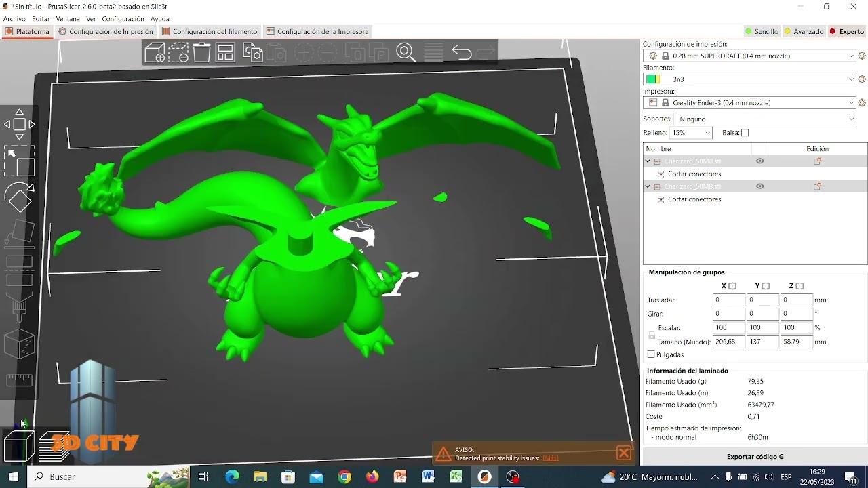Click the Add object toolbar icon
The image size is (868, 488).
[155, 52]
